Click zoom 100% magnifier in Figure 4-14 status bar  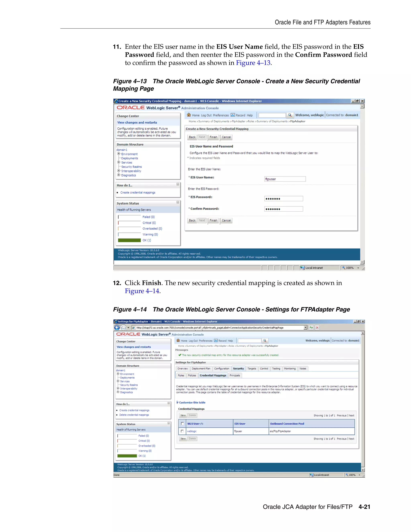pos(347,475)
